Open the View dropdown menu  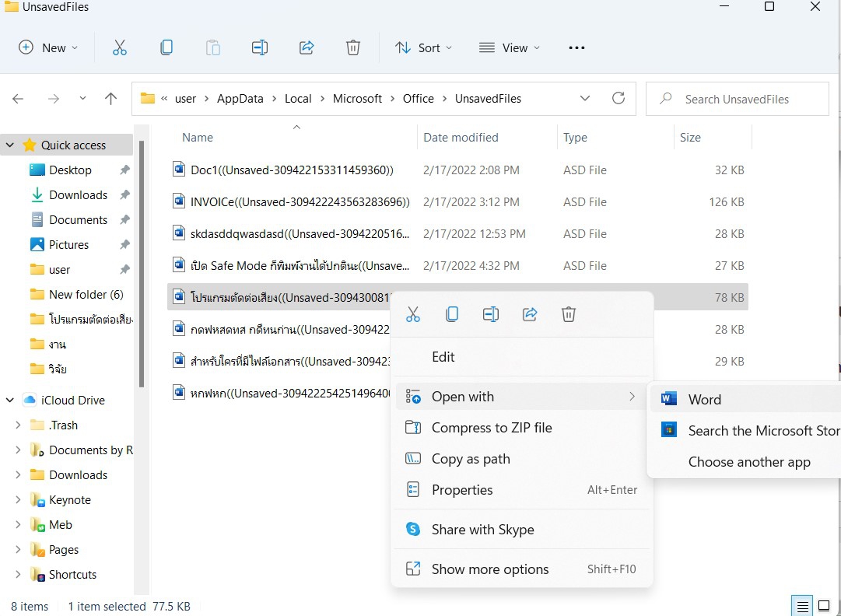pos(509,47)
